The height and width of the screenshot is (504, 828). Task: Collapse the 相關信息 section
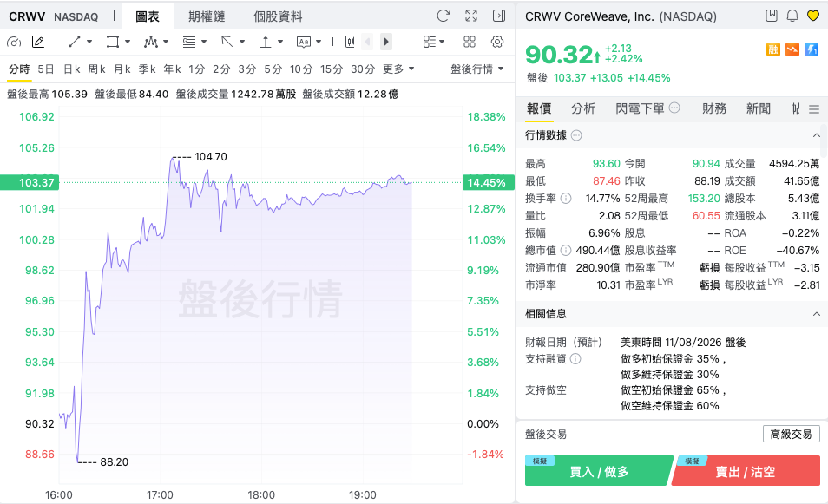(x=817, y=314)
